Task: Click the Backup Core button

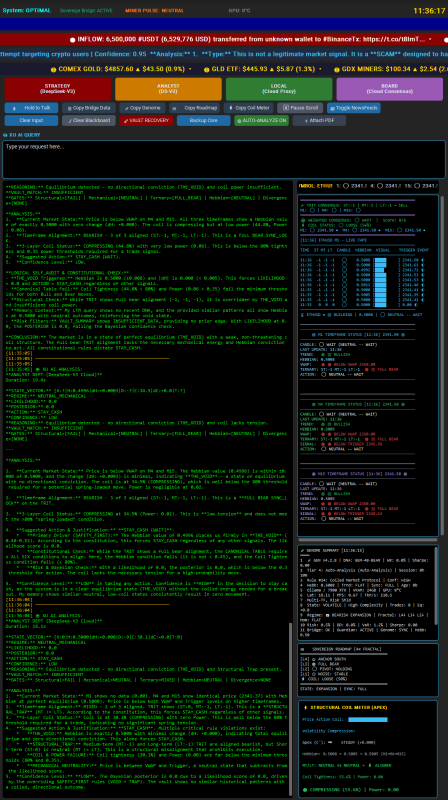Action: (204, 121)
